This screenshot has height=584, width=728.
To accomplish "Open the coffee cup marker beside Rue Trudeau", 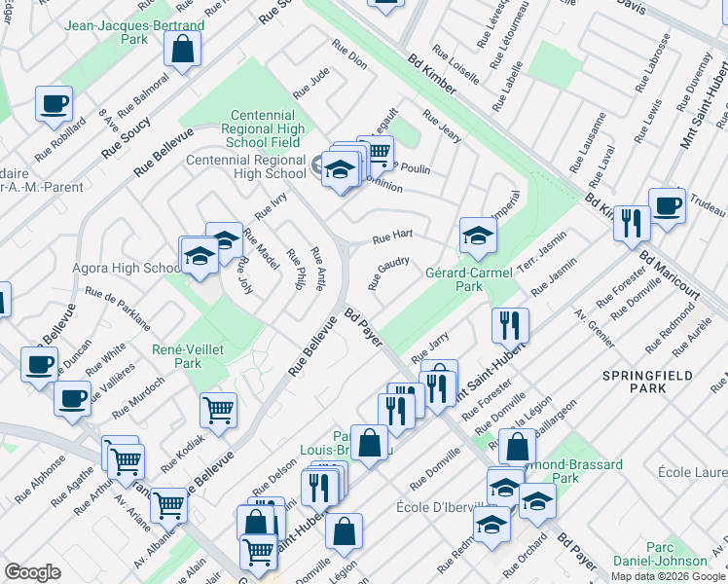I will 668,206.
